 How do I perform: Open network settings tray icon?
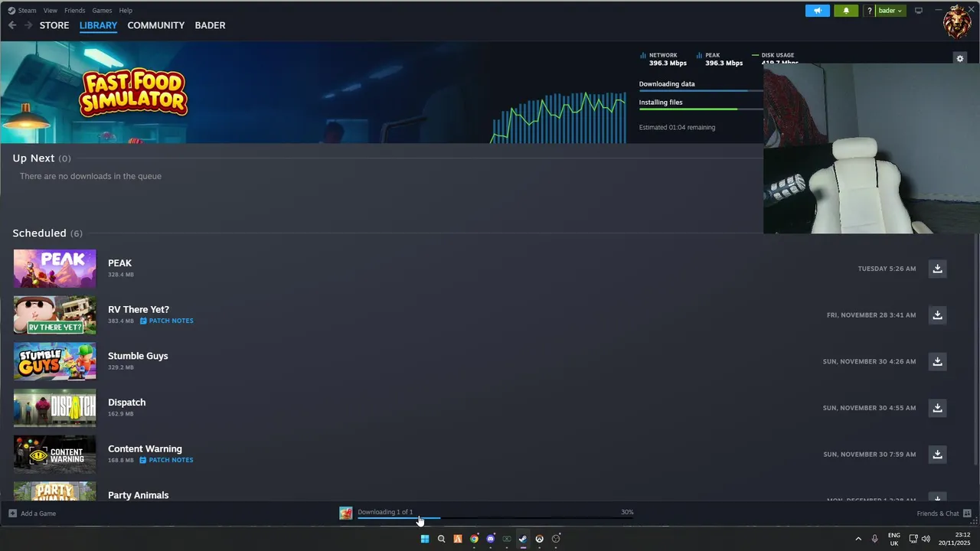913,539
